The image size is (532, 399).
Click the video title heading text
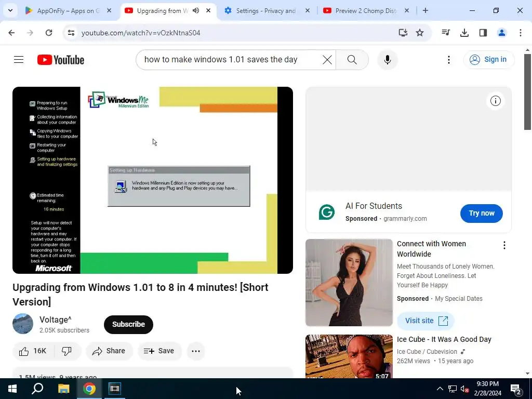(x=140, y=294)
